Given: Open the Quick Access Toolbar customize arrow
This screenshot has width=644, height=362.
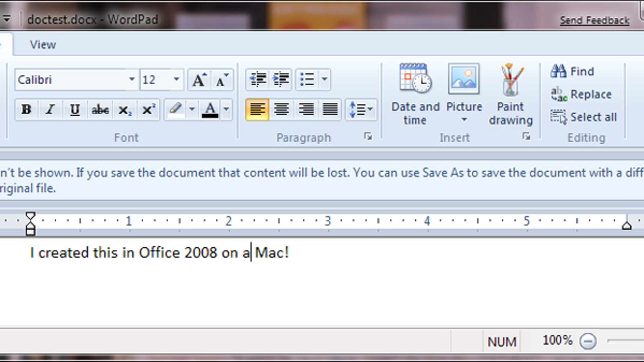Looking at the screenshot, I should click(x=7, y=19).
